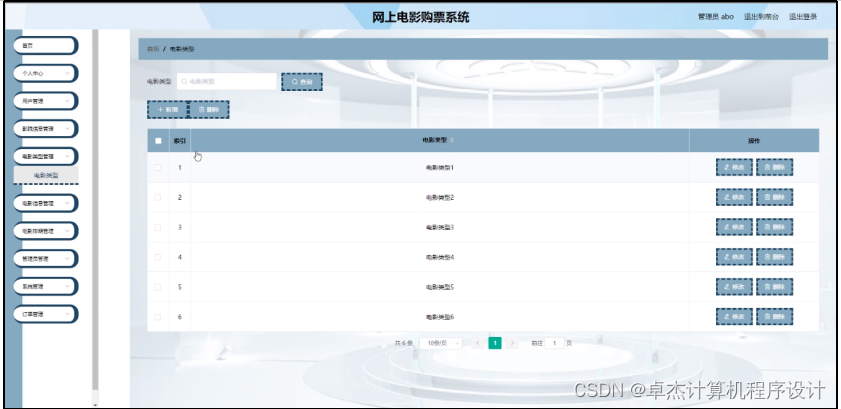Click the 新增 add button
Viewport: 841px width, 409px height.
166,109
